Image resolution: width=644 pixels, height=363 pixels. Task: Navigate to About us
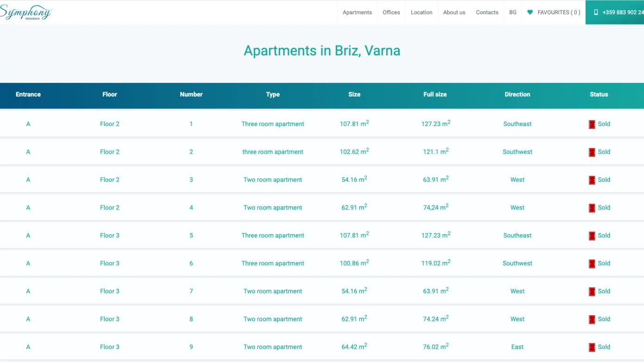pyautogui.click(x=454, y=13)
